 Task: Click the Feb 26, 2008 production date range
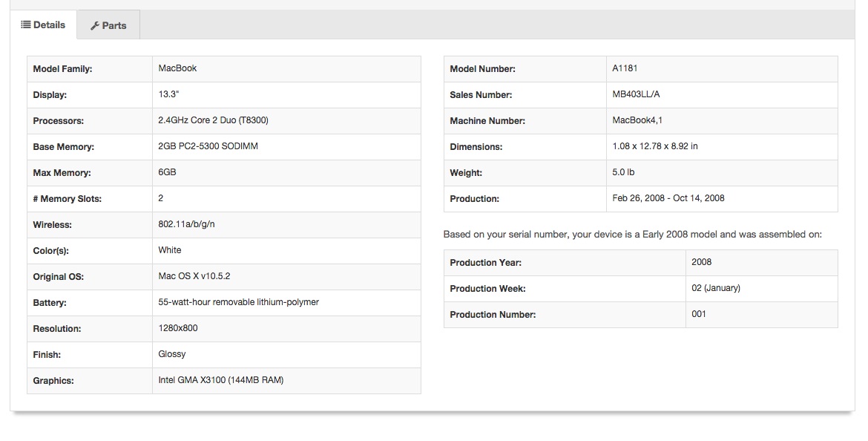[x=668, y=198]
